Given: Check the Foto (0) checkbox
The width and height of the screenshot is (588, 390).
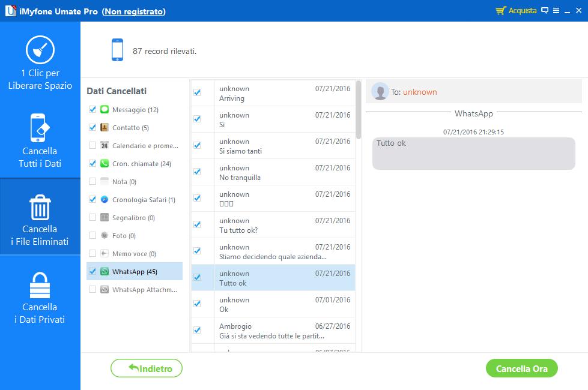Looking at the screenshot, I should [x=92, y=235].
